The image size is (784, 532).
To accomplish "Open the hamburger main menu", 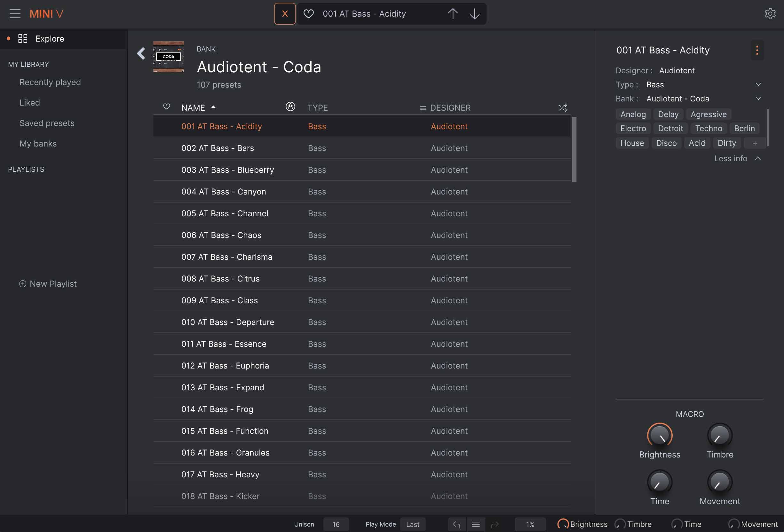I will tap(15, 14).
